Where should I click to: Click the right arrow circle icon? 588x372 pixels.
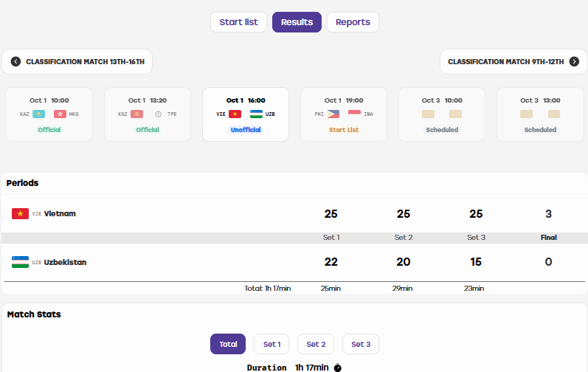point(574,61)
